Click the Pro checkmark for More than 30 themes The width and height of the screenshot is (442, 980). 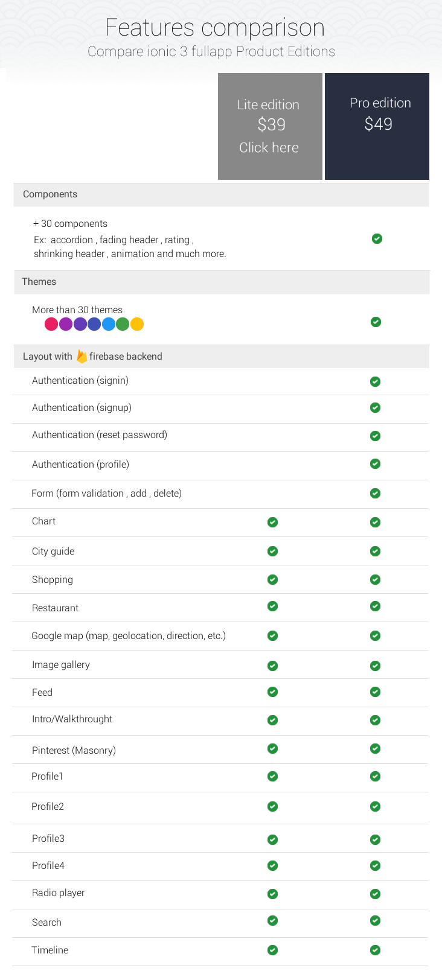pos(376,322)
